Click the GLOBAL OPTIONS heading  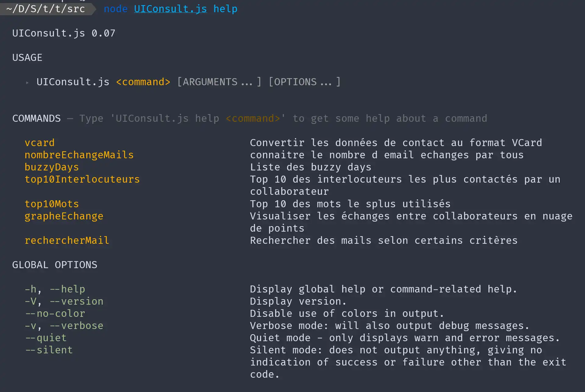click(55, 265)
